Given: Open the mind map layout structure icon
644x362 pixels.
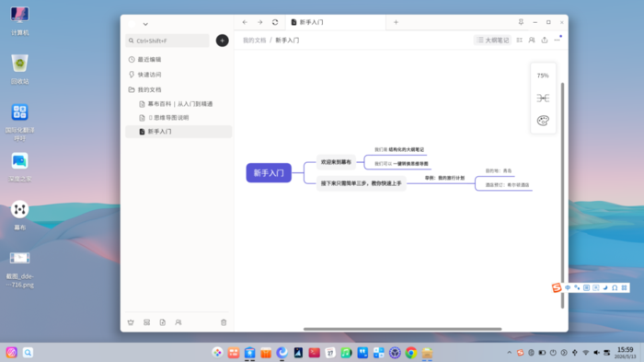Looking at the screenshot, I should (543, 98).
